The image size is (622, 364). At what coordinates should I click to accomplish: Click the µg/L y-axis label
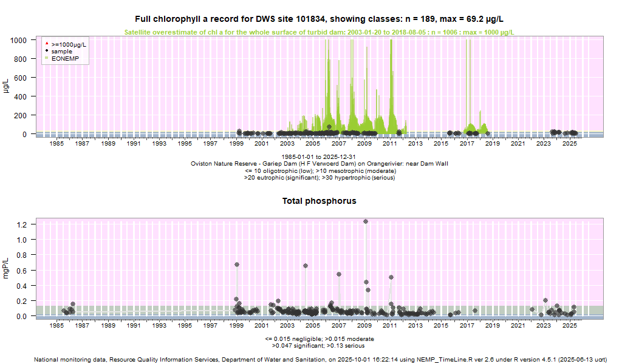point(7,86)
